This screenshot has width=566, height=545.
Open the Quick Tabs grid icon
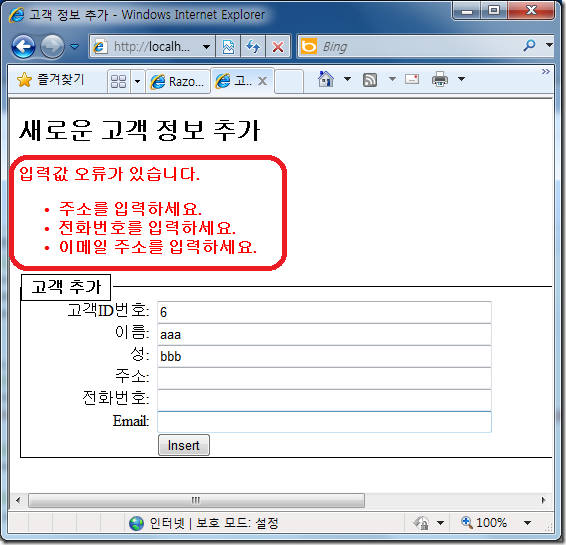click(118, 81)
